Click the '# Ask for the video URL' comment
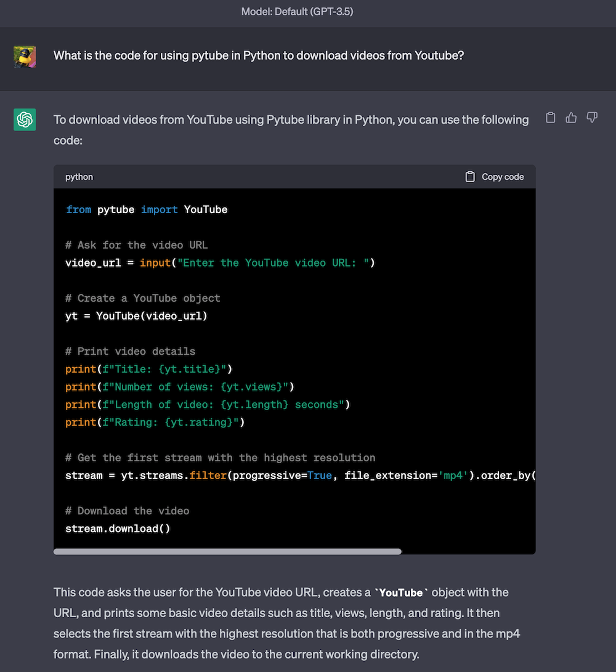This screenshot has height=672, width=616. (136, 245)
